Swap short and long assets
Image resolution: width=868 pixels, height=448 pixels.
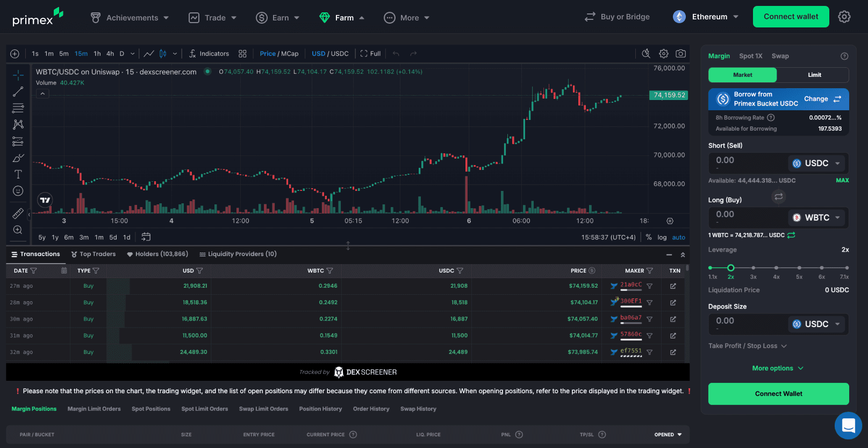(x=778, y=196)
